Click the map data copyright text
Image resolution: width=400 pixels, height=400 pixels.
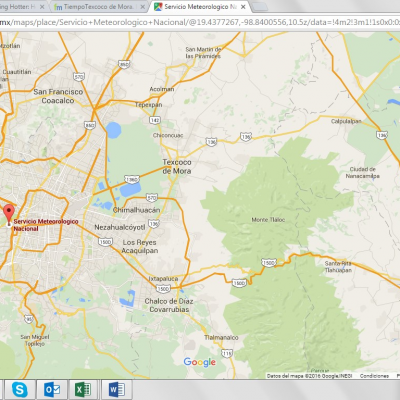coord(309,376)
